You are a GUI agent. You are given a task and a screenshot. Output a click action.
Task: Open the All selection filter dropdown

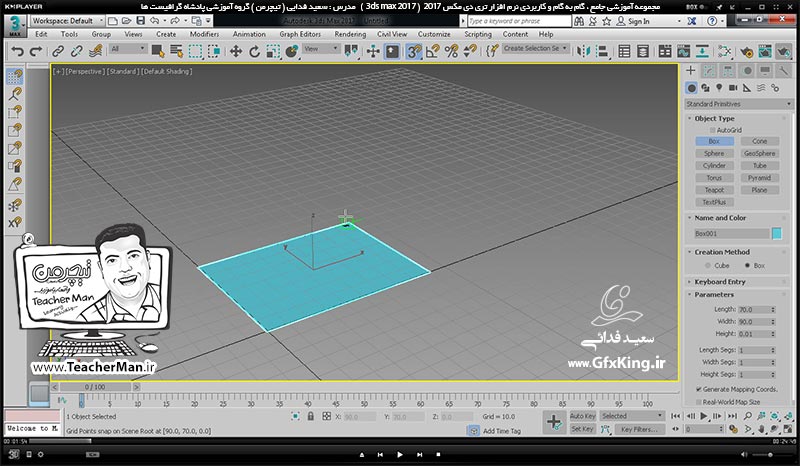[128, 48]
